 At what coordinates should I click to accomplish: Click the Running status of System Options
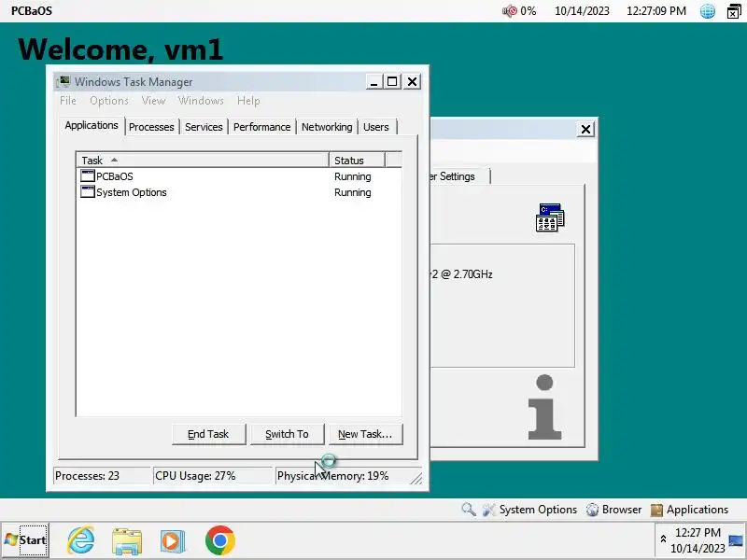353,192
